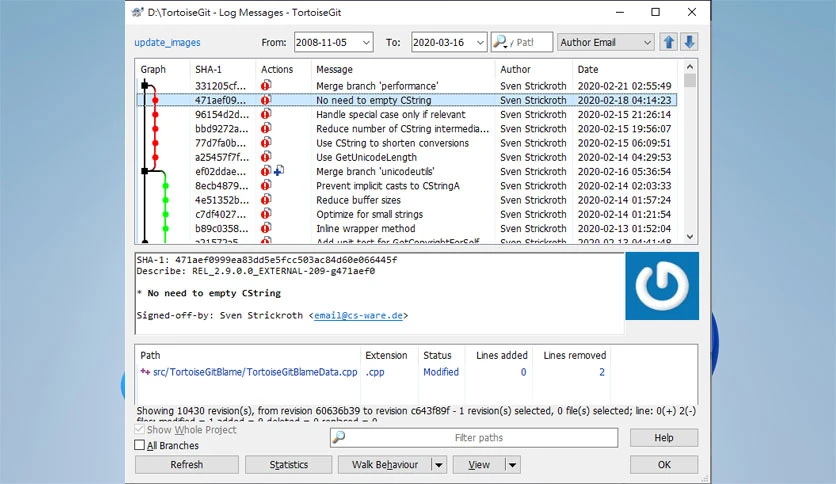This screenshot has width=836, height=484.
Task: Click the search magnifier filter icon
Action: 500,42
